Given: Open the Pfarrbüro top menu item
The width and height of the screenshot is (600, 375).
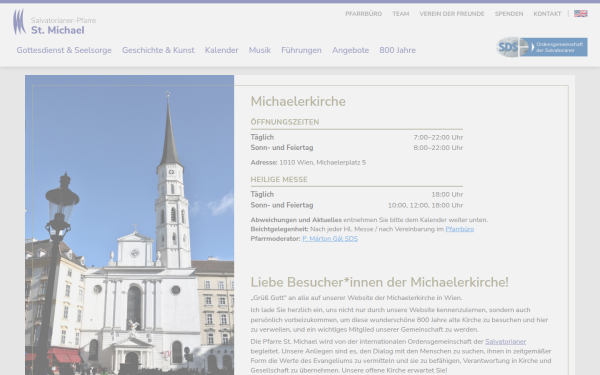Looking at the screenshot, I should [x=364, y=14].
